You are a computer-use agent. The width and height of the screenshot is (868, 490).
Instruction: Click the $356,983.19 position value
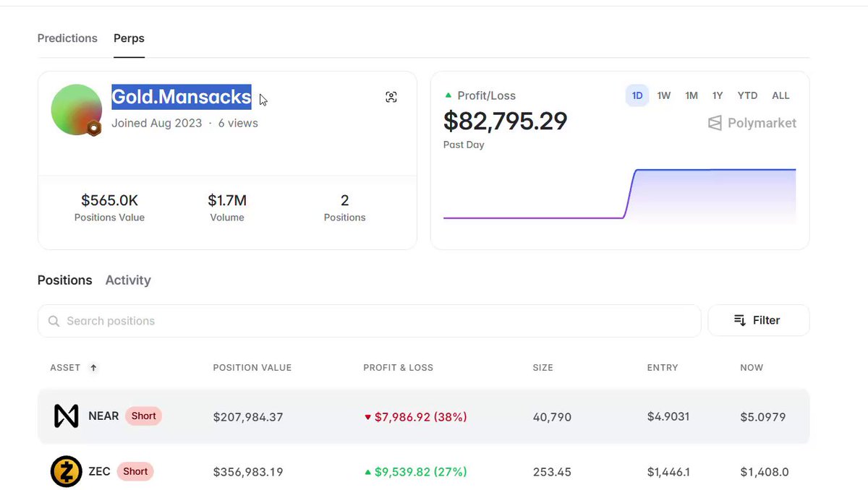coord(248,472)
